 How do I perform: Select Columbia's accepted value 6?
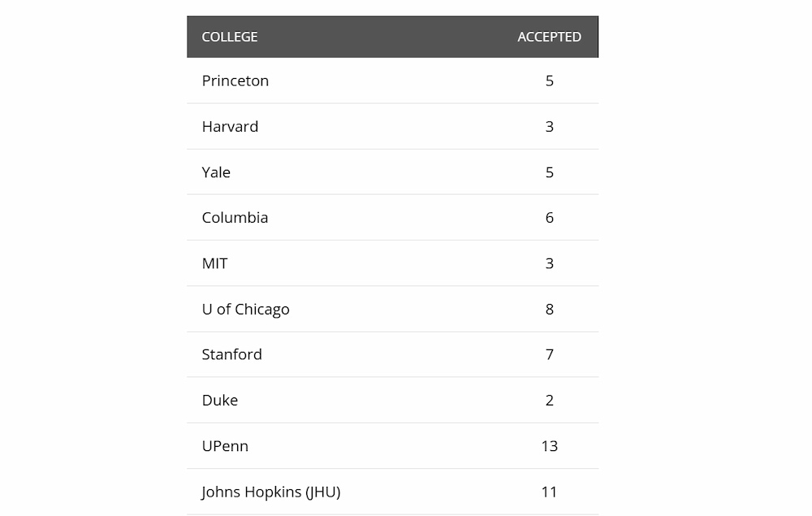(550, 218)
